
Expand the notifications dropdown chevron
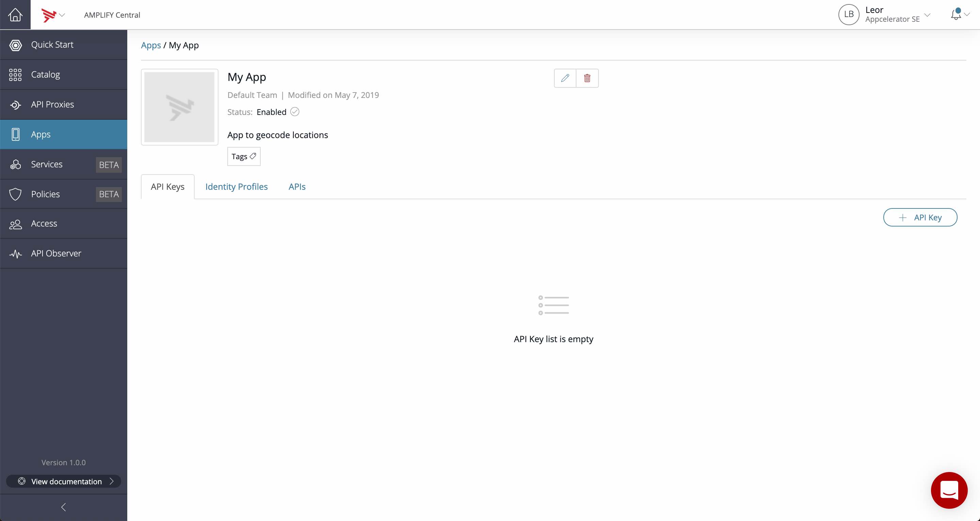coord(967,14)
